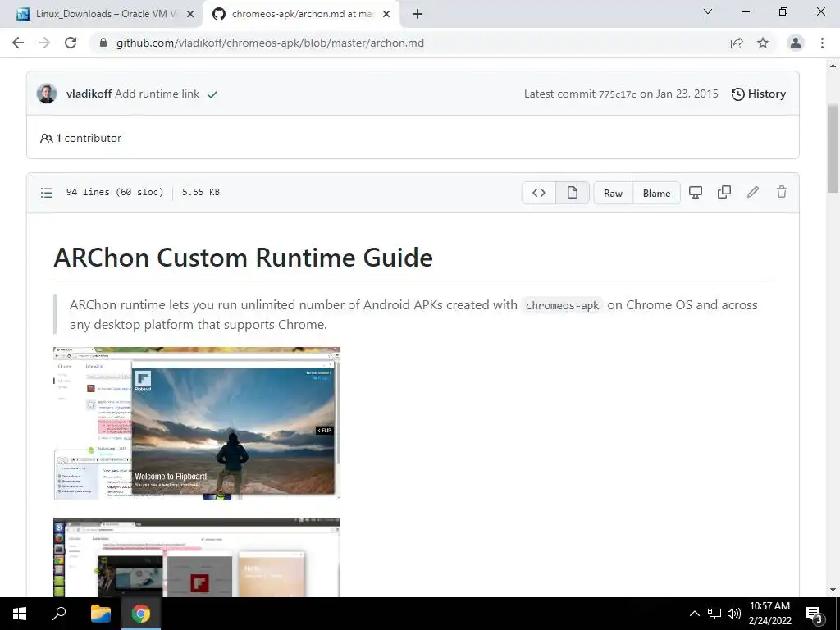Open second screenshot with Ubuntu desktop
840x630 pixels.
[x=197, y=557]
